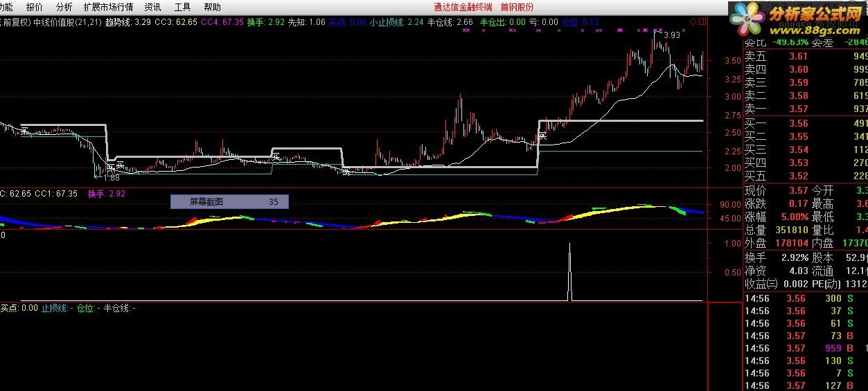Viewport: 868px width, 391px height.
Task: Open the 工具 menu
Action: [182, 7]
